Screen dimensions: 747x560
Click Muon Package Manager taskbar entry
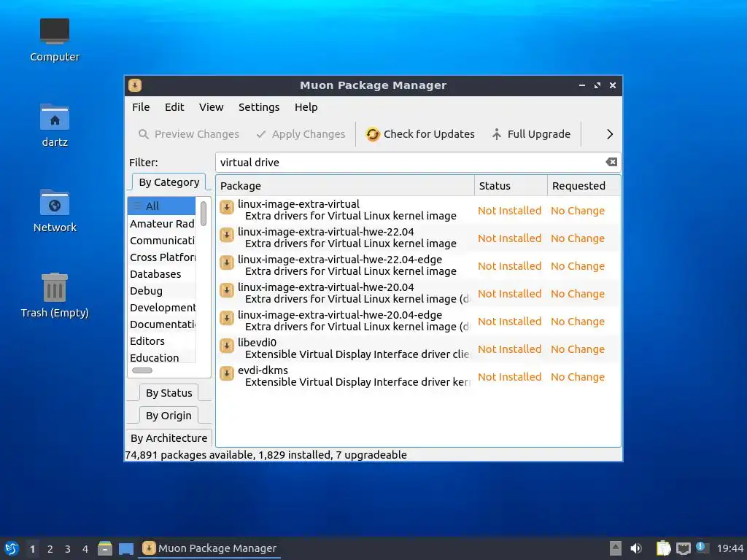click(x=209, y=548)
